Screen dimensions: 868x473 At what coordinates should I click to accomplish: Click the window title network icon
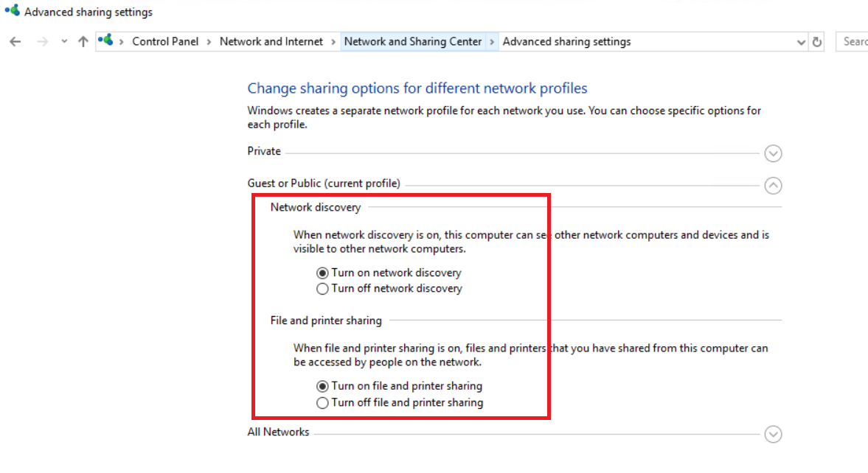pyautogui.click(x=12, y=10)
